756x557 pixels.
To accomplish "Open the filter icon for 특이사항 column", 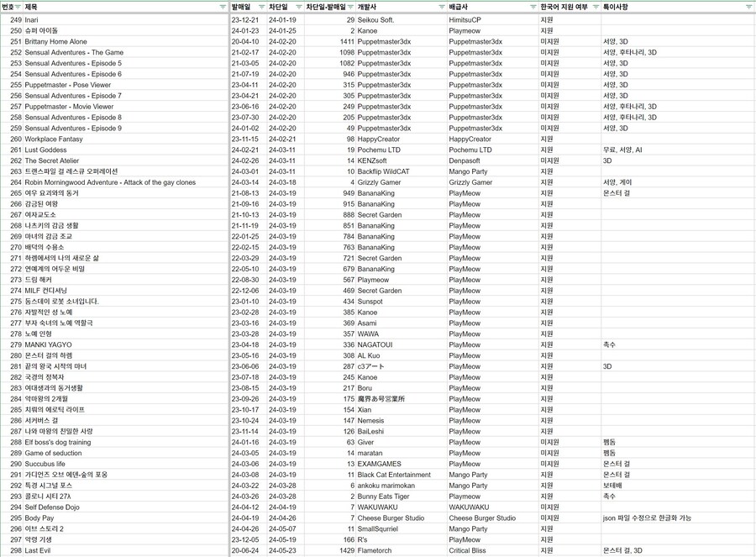I will [749, 7].
